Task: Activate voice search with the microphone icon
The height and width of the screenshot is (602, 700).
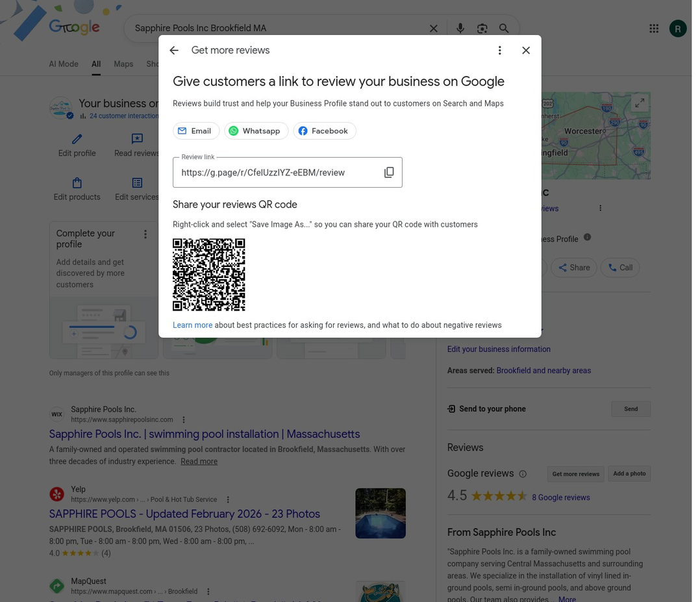Action: (460, 28)
